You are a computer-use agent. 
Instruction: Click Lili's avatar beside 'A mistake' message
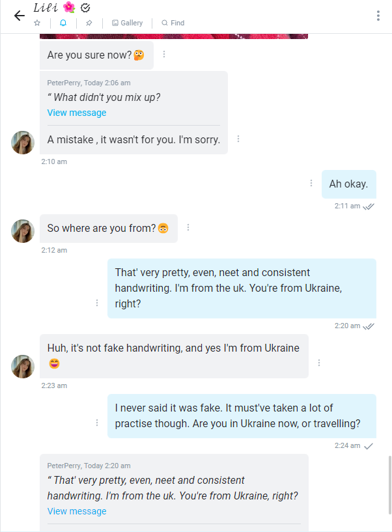point(23,142)
